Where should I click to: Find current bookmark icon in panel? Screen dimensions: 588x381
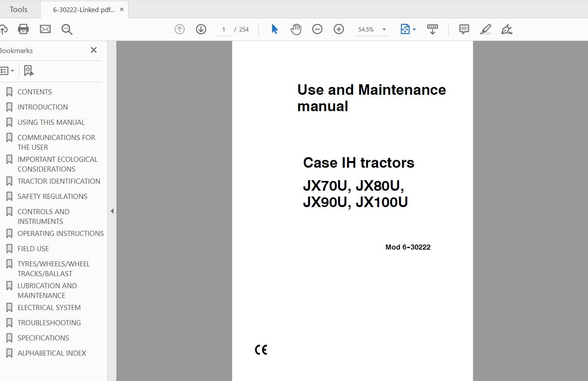point(29,71)
